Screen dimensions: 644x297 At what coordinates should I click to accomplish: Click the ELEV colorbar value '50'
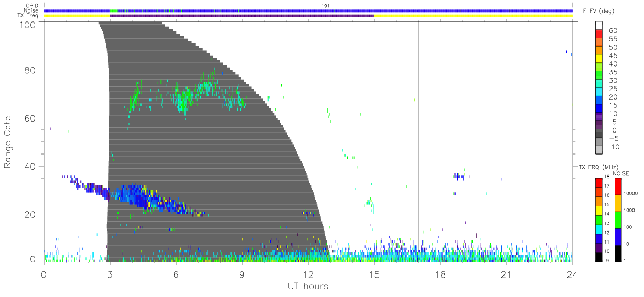(x=613, y=47)
